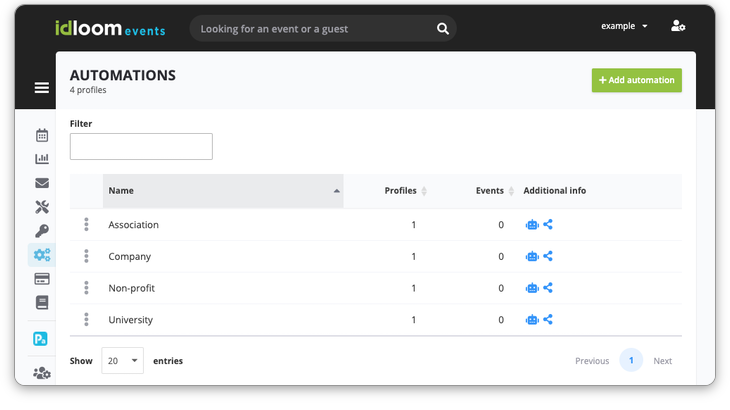The image size is (730, 410).
Task: Open the credit card payments icon
Action: (42, 279)
